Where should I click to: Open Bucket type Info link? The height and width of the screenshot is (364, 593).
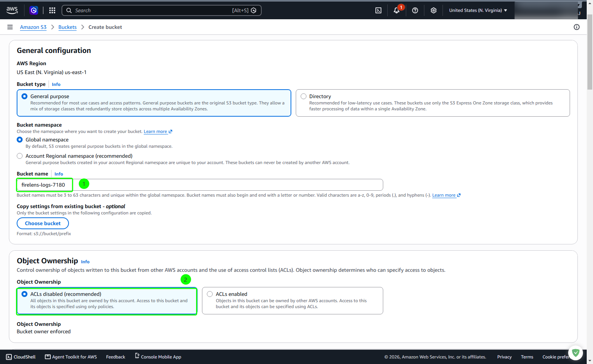tap(56, 84)
